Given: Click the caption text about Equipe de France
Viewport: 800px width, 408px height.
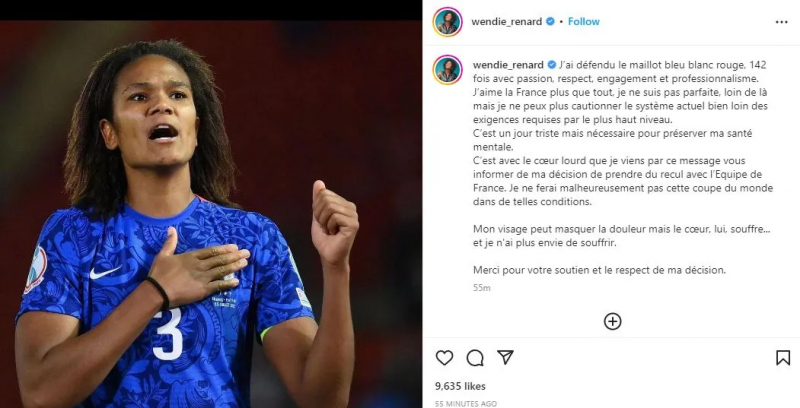Looking at the screenshot, I should pos(623,181).
